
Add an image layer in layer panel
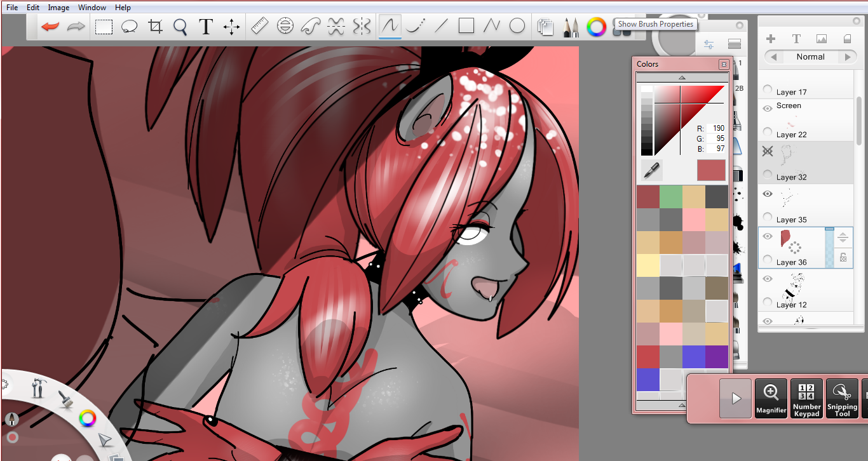click(x=822, y=39)
